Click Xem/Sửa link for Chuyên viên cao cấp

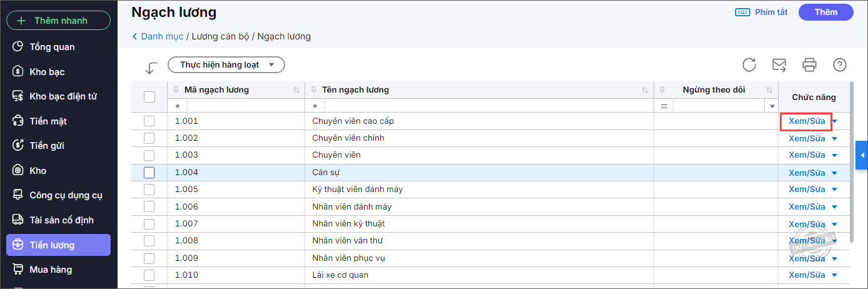tap(807, 121)
